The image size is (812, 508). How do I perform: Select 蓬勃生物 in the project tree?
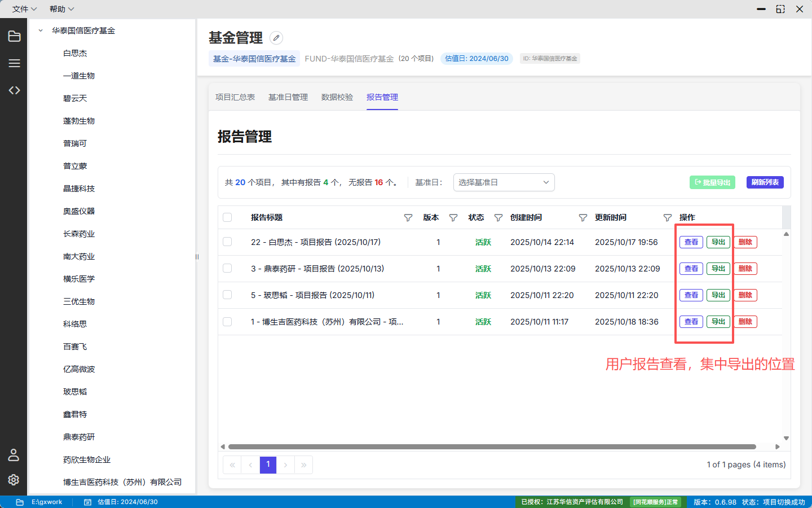[x=79, y=121]
